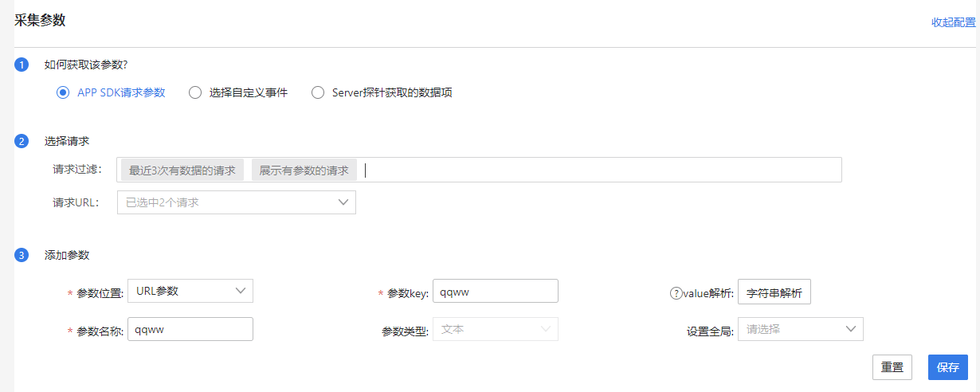Click the value解析 help question mark icon

coord(676,292)
